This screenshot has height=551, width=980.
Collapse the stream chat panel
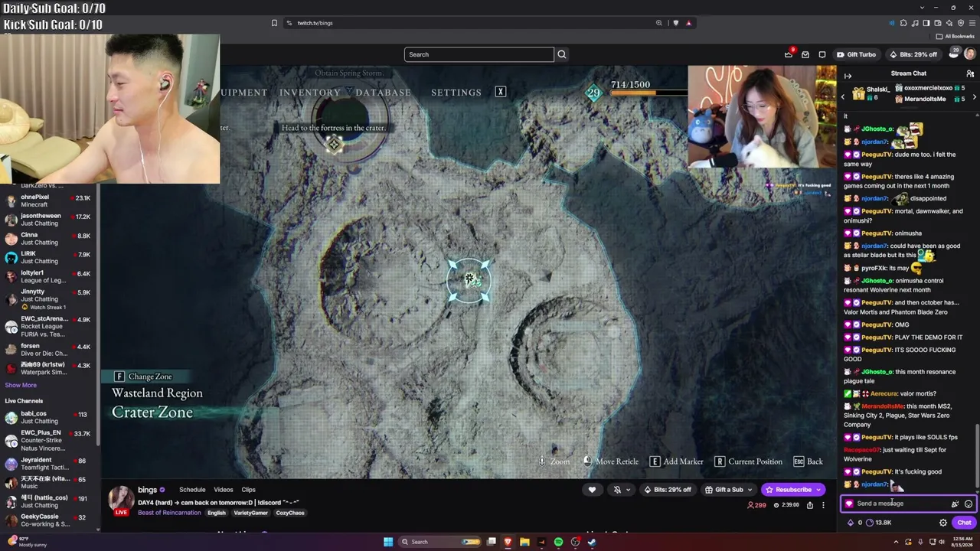tap(848, 76)
